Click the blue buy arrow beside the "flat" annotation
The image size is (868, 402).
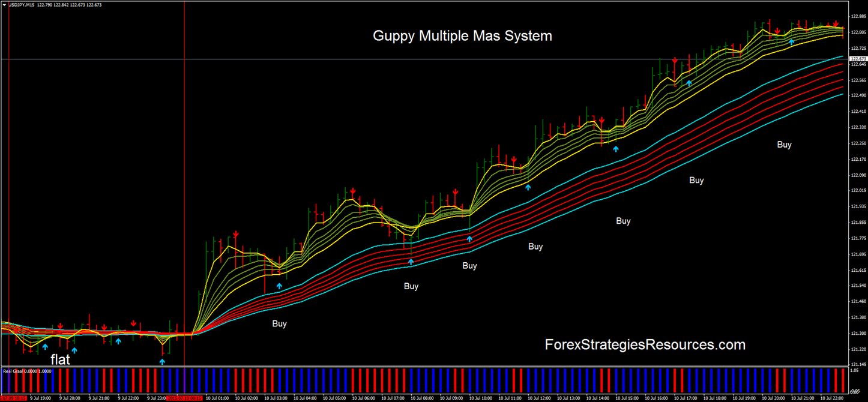click(45, 347)
